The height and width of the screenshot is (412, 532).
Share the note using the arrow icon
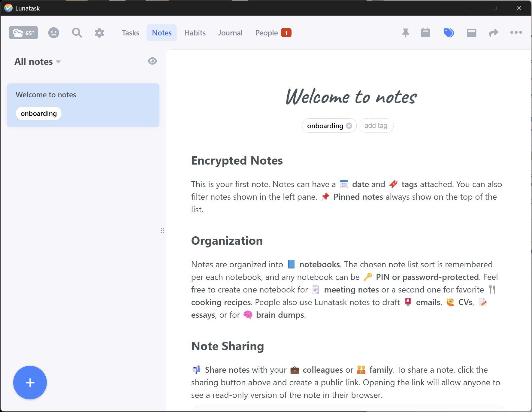coord(494,33)
